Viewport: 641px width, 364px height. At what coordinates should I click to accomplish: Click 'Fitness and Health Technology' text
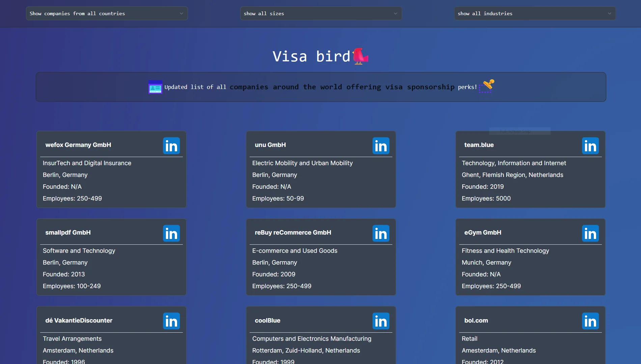click(505, 251)
